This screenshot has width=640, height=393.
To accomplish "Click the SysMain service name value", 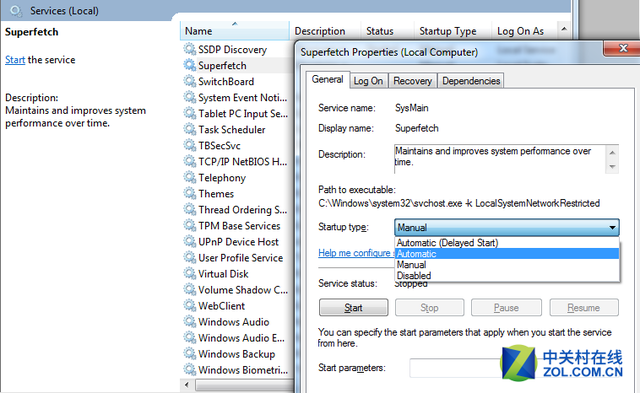I will coord(411,108).
